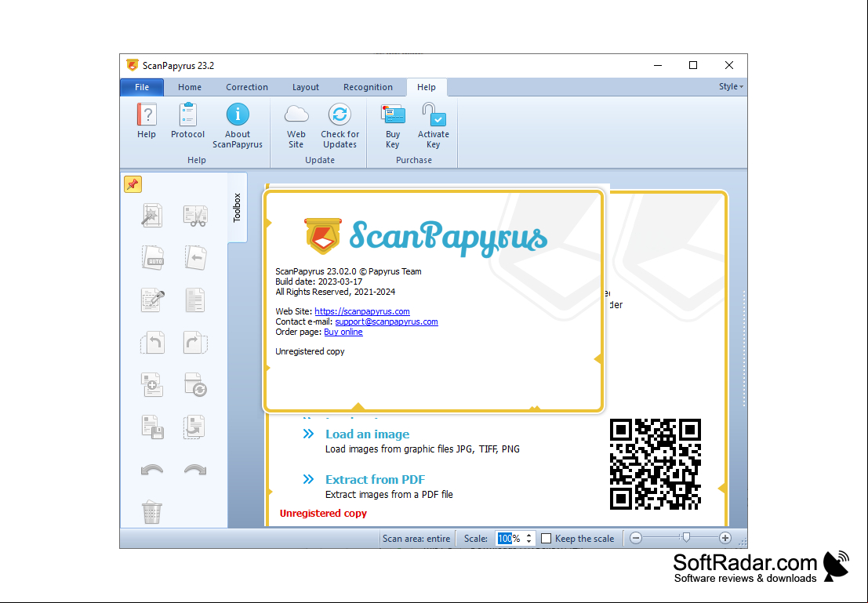Increase scale with the spinner up arrow
Screen dimensions: 868x603
(528, 535)
